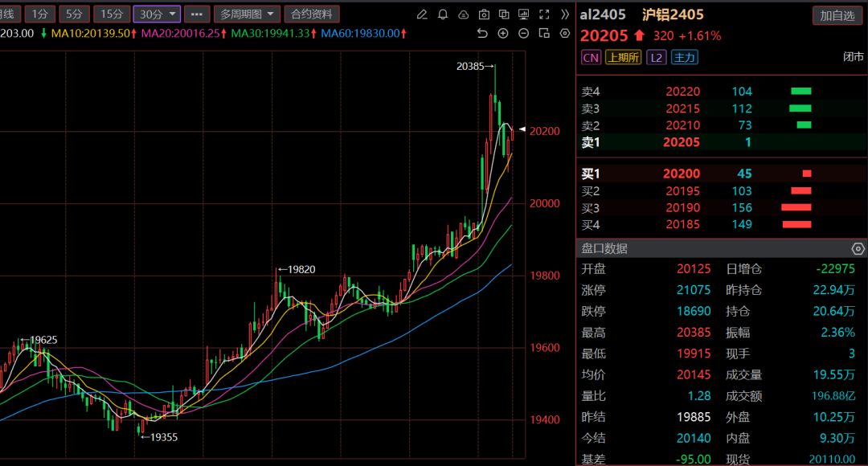Viewport: 868px width, 466px height.
Task: Click the undo arrow icon
Action: (x=482, y=33)
